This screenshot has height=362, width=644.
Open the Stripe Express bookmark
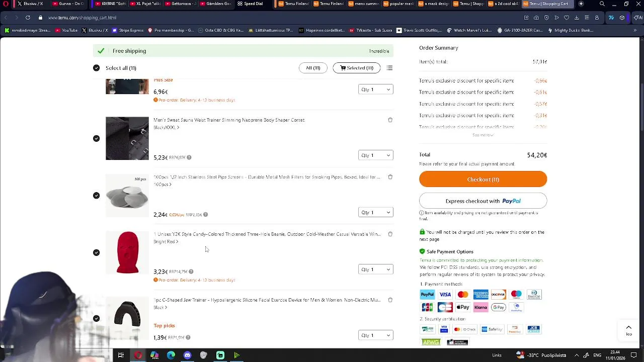[x=128, y=30]
